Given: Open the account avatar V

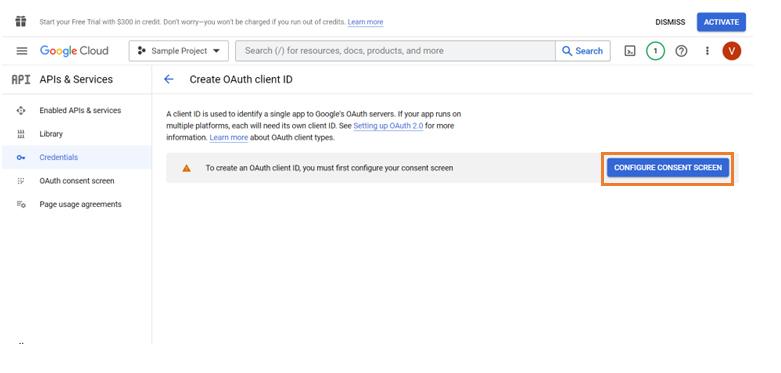Looking at the screenshot, I should [x=732, y=51].
